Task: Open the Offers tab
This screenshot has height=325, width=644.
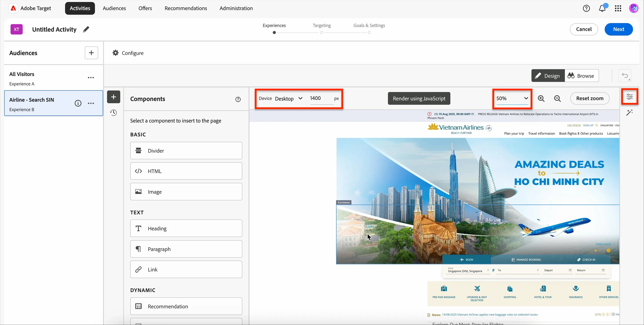Action: click(145, 8)
